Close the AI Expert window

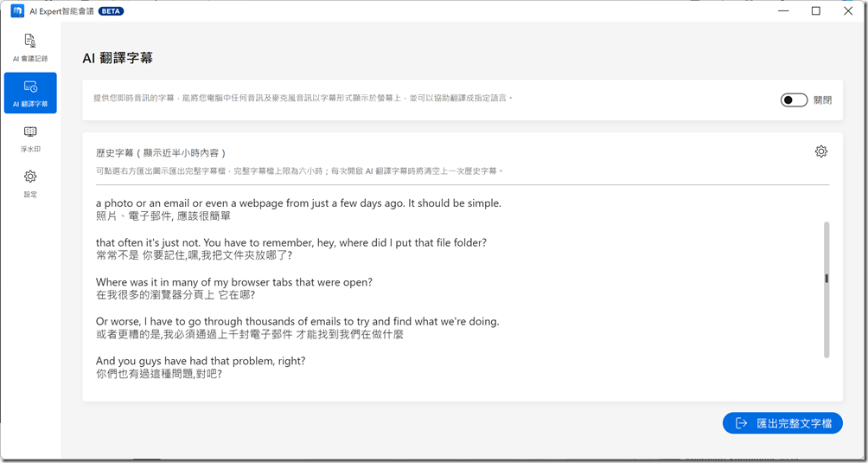click(x=847, y=11)
